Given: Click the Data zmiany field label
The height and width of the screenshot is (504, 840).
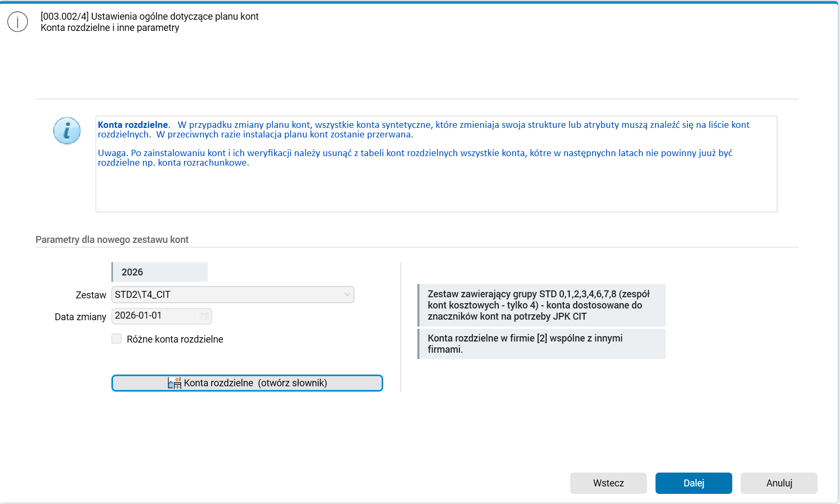Looking at the screenshot, I should pyautogui.click(x=80, y=317).
